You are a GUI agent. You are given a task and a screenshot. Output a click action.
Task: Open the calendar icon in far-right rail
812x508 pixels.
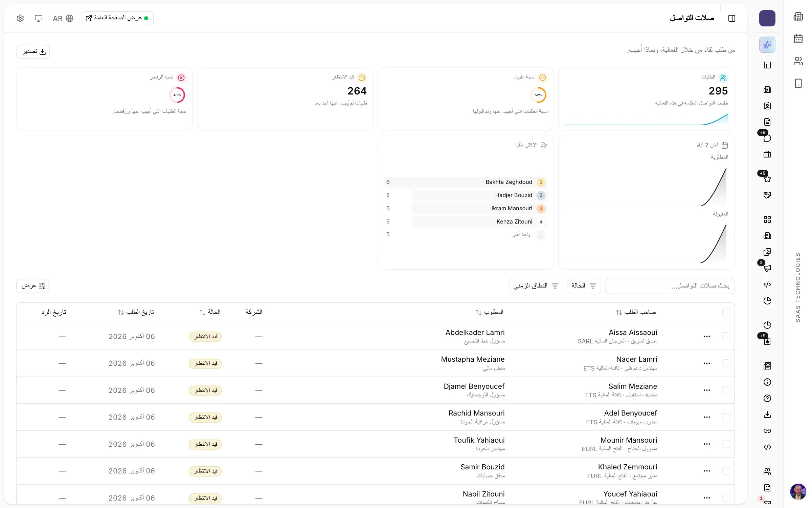tap(798, 39)
